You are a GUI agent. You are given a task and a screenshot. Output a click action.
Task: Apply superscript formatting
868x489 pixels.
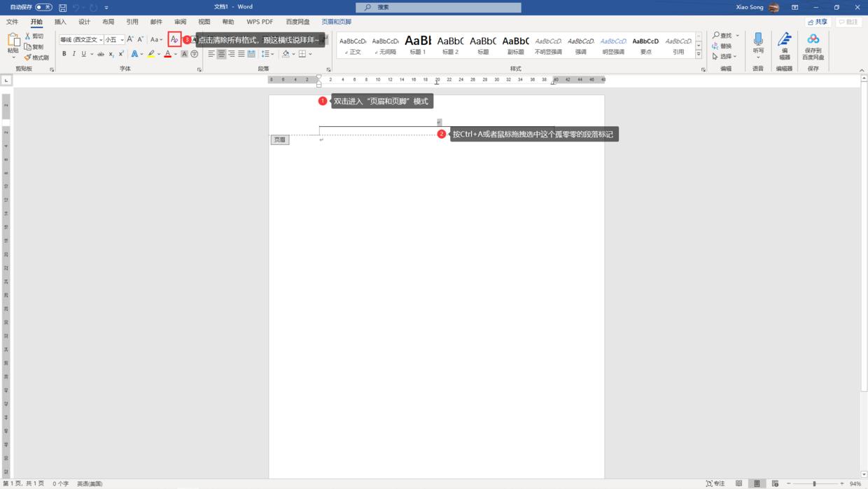tap(121, 54)
